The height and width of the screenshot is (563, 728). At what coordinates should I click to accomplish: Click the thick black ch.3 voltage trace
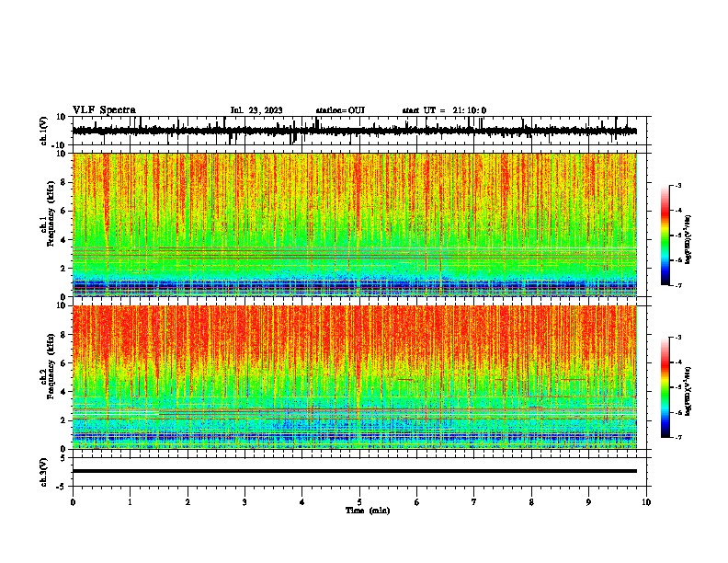(355, 471)
